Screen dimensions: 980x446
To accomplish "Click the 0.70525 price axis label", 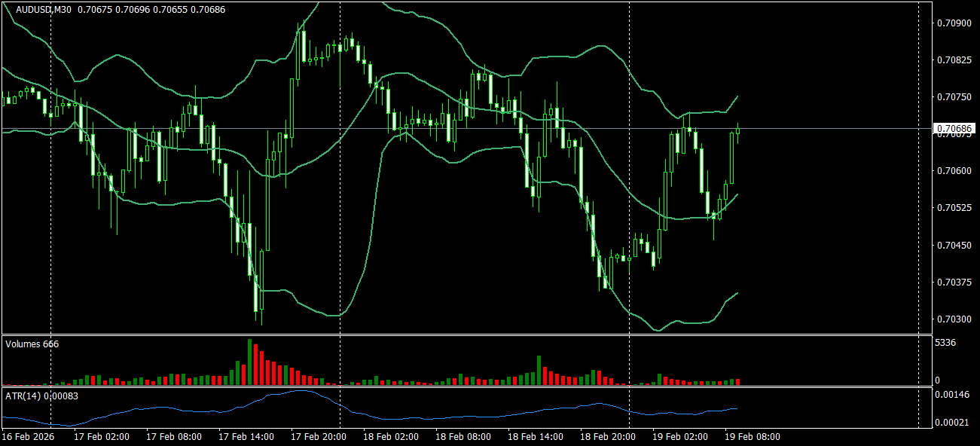I will (954, 207).
